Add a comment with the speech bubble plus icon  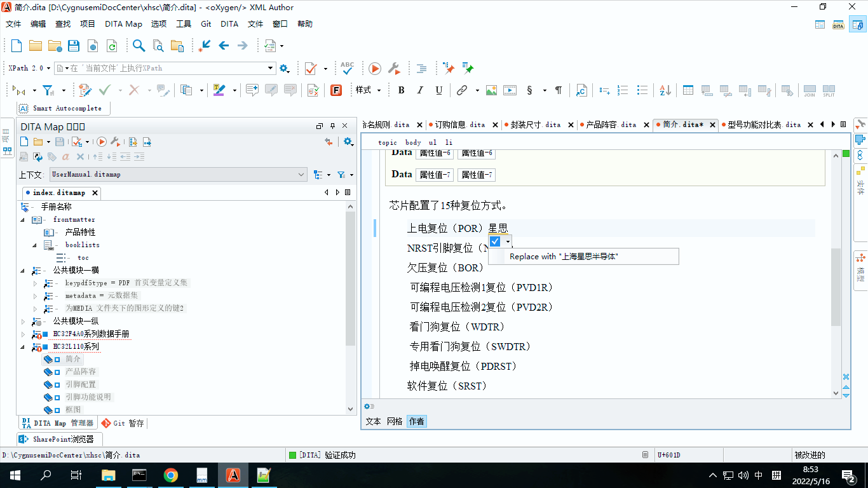(x=252, y=90)
